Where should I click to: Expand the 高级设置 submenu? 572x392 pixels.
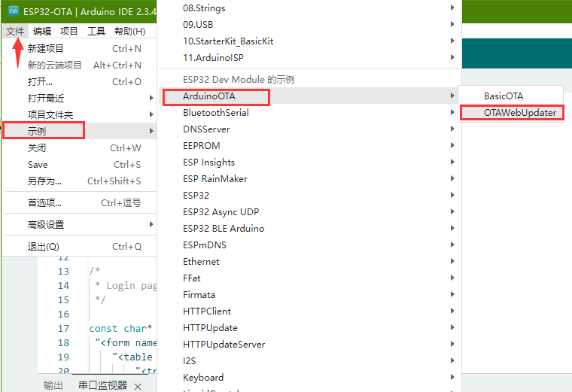[80, 225]
